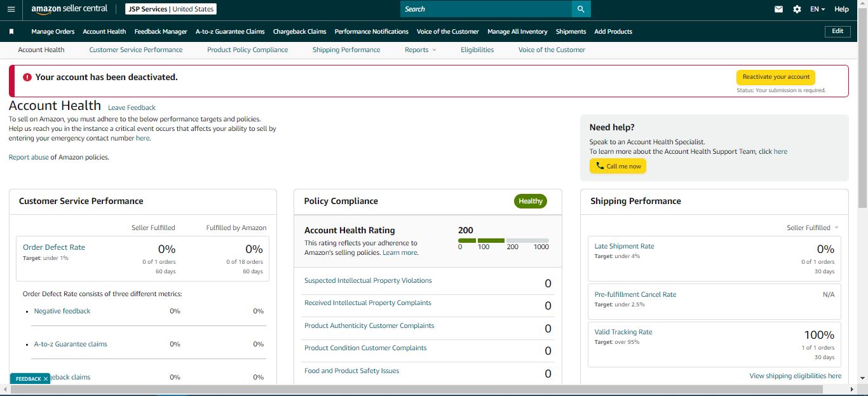The image size is (868, 396).
Task: Switch to Customer Service Performance tab
Action: pyautogui.click(x=136, y=50)
